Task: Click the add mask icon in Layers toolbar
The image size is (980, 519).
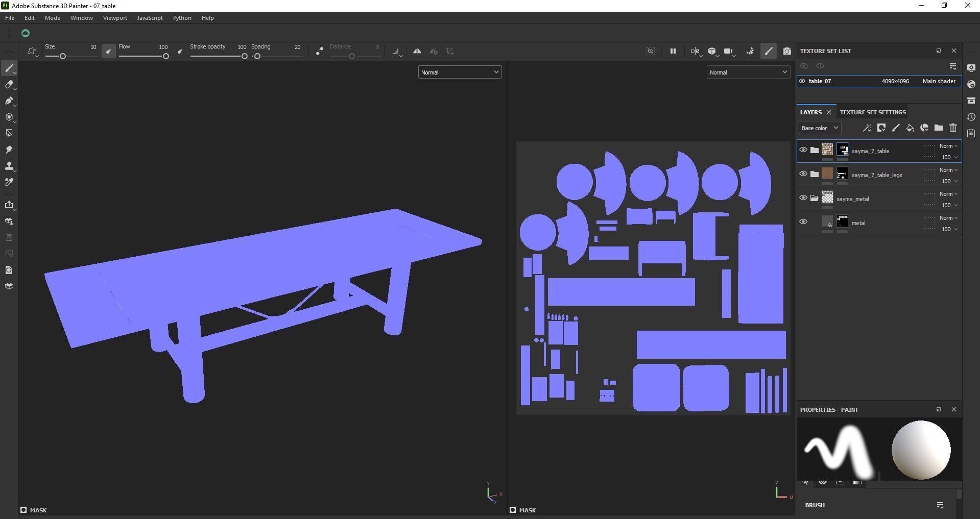Action: tap(881, 128)
